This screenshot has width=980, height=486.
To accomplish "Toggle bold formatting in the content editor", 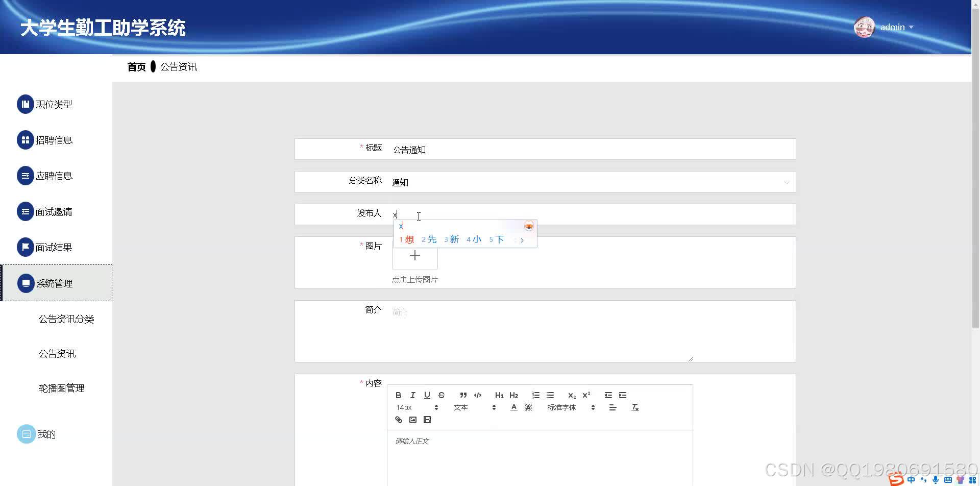I will point(399,395).
